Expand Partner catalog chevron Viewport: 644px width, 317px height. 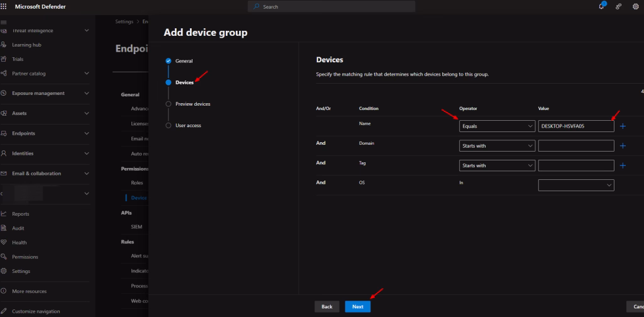coord(87,74)
